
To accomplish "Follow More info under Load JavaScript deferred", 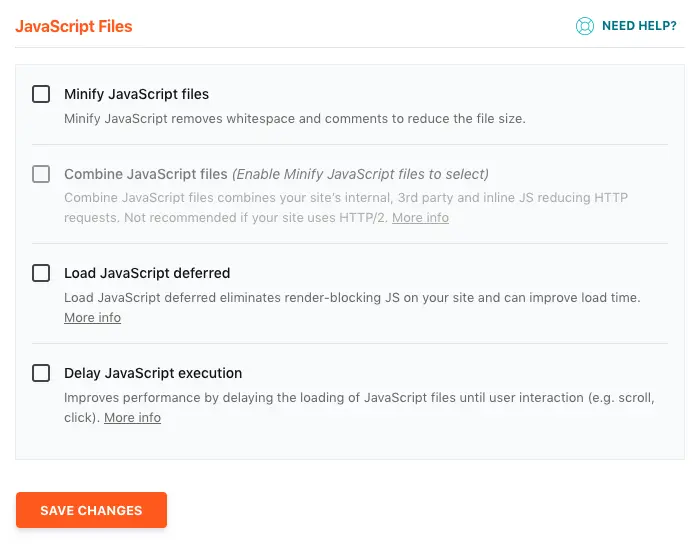I will point(92,318).
